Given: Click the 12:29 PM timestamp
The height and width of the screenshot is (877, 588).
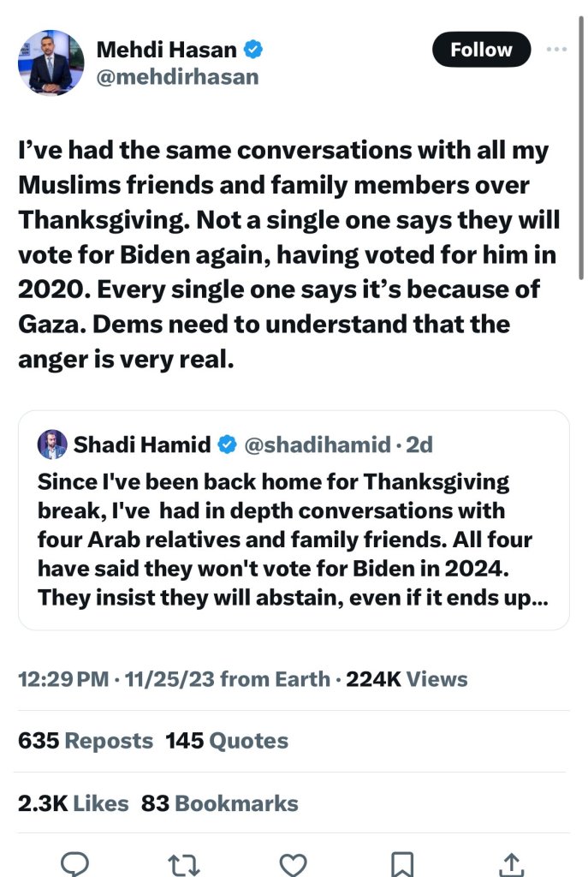Looking at the screenshot, I should click(x=63, y=679).
